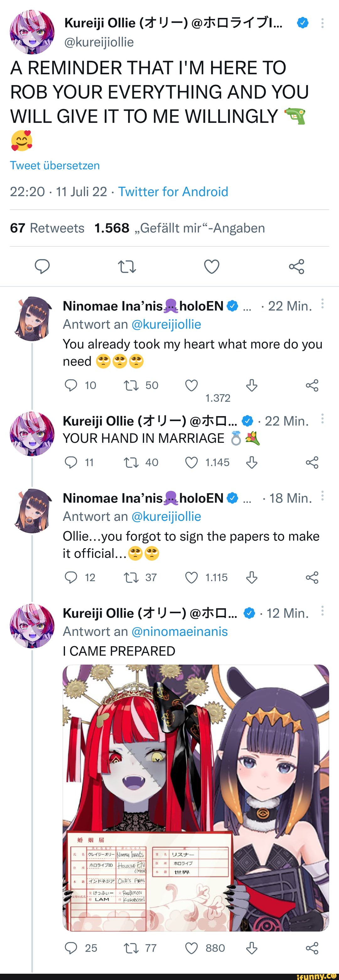Open the @kureijiollie mention in Ina's reply
This screenshot has height=980, width=339.
coord(166,324)
